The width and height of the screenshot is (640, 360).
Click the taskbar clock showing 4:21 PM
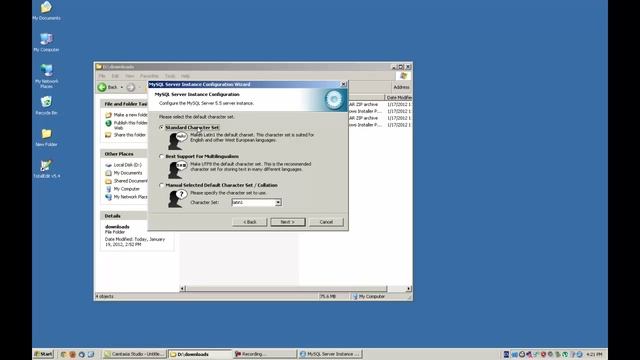tap(594, 354)
